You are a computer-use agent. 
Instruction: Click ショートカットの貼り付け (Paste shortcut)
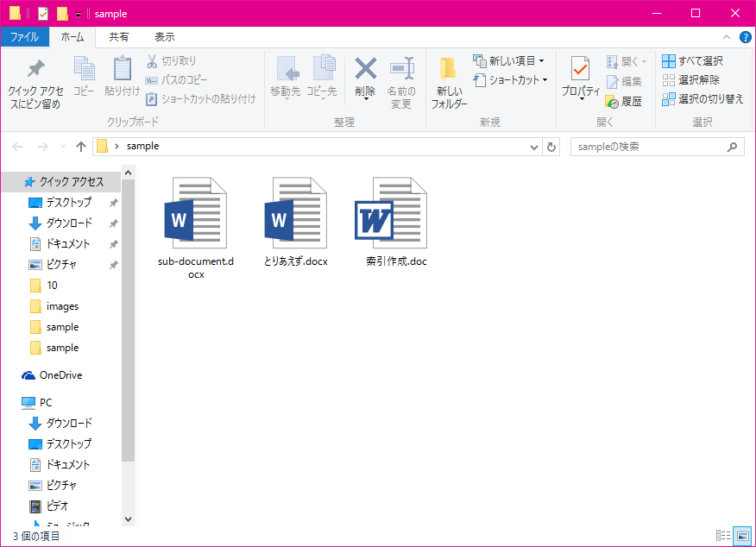(x=200, y=99)
